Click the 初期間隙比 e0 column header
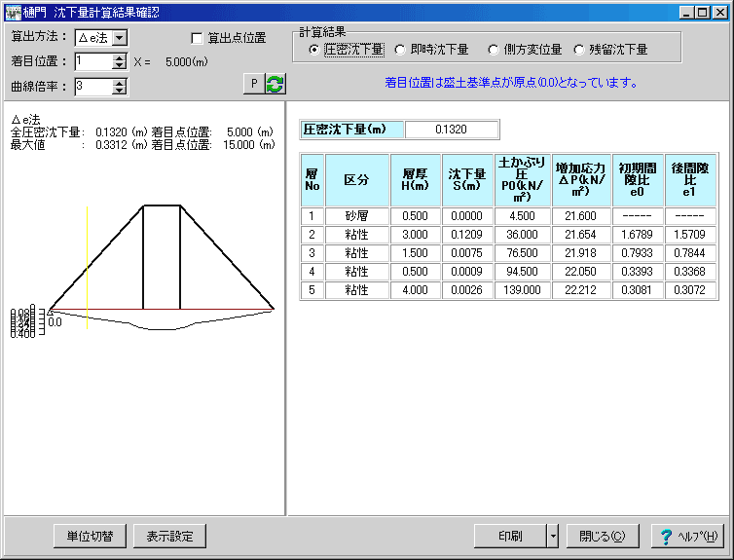This screenshot has height=560, width=734. (638, 180)
